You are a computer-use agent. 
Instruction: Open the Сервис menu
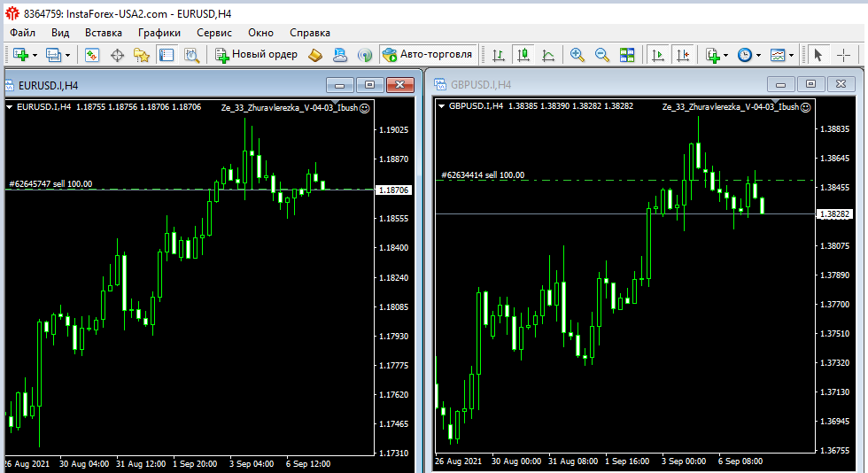click(214, 33)
